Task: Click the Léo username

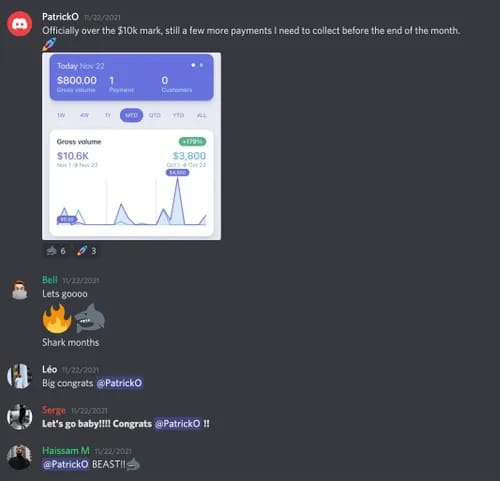Action: coord(49,369)
